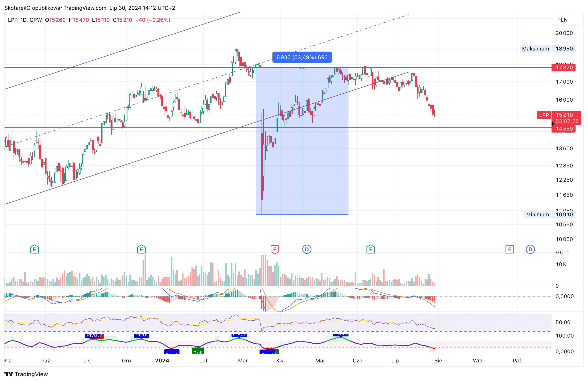Click the red LPP symbol price tag
The image size is (588, 382).
click(544, 115)
